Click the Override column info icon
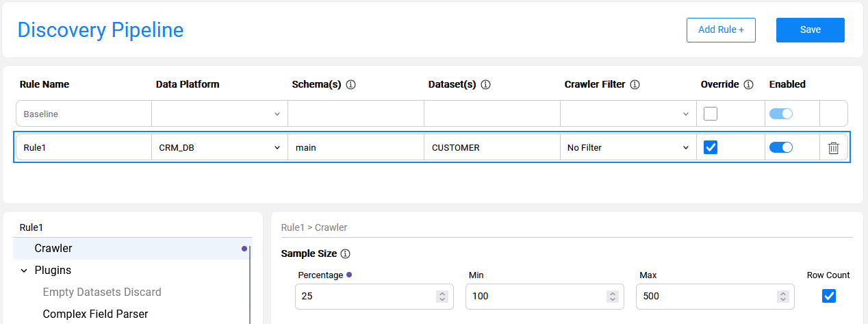868x324 pixels. [748, 85]
